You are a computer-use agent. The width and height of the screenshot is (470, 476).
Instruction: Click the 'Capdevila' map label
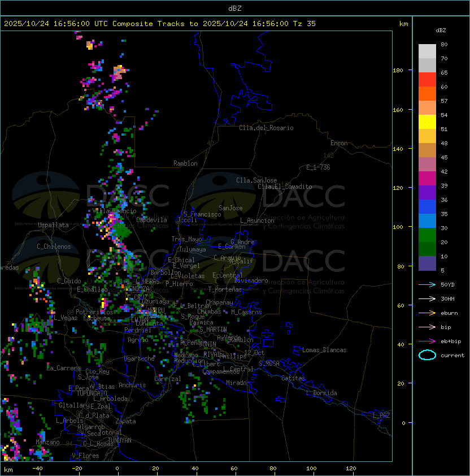[152, 220]
